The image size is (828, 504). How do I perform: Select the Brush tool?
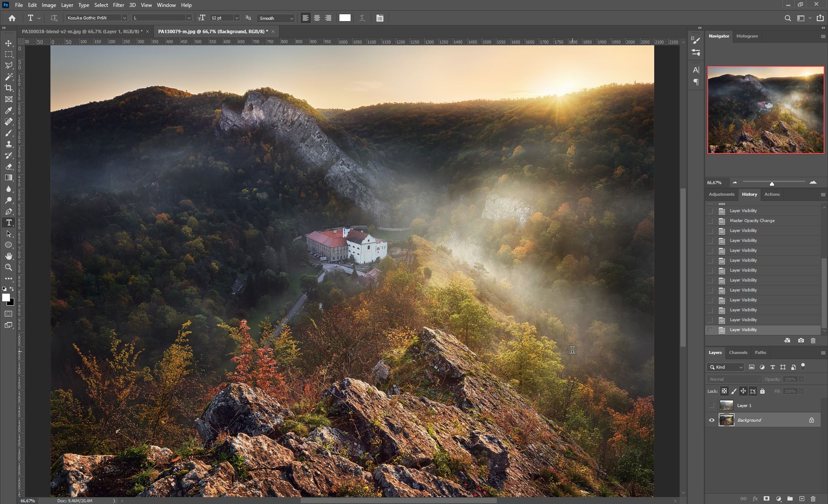tap(9, 133)
